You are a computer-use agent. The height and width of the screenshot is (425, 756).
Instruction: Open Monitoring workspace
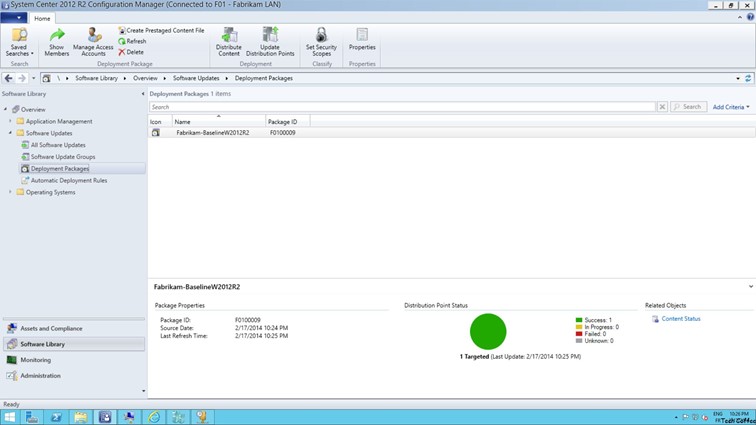[73, 360]
